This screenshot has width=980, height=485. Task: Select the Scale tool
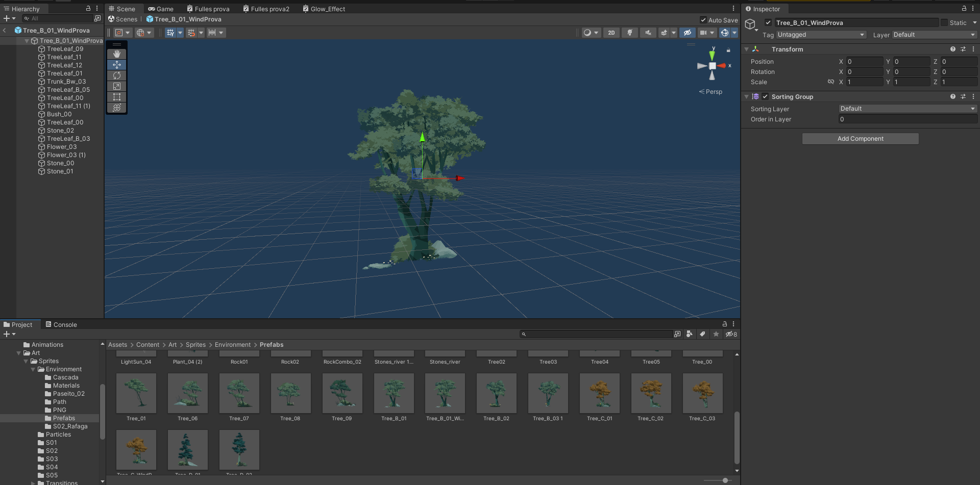117,86
